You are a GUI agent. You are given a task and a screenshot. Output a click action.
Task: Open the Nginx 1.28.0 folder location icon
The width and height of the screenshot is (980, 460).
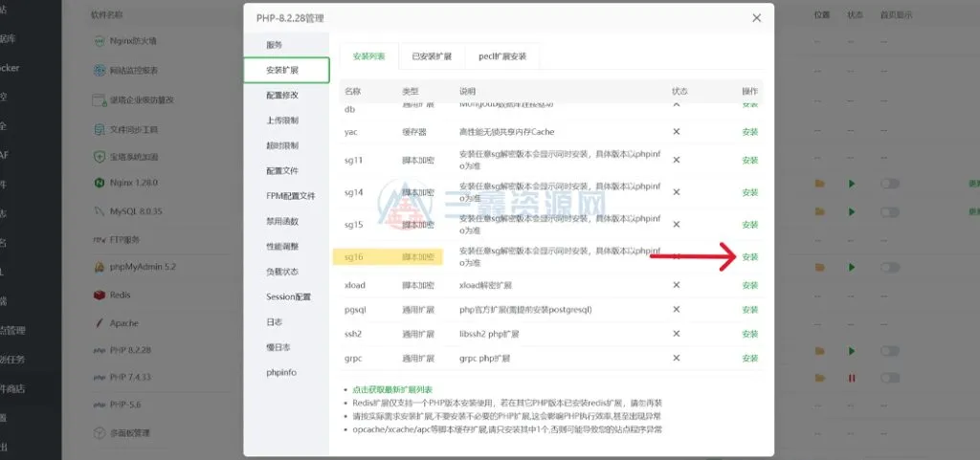point(819,184)
